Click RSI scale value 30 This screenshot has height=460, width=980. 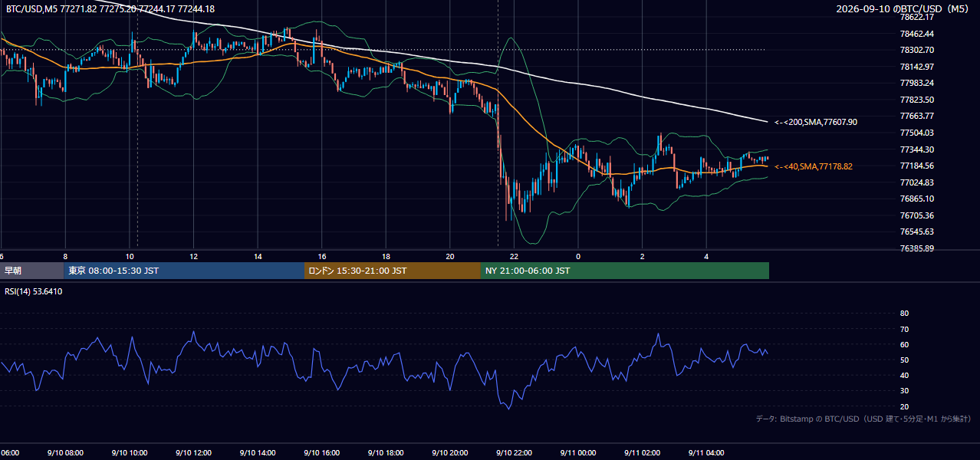904,390
